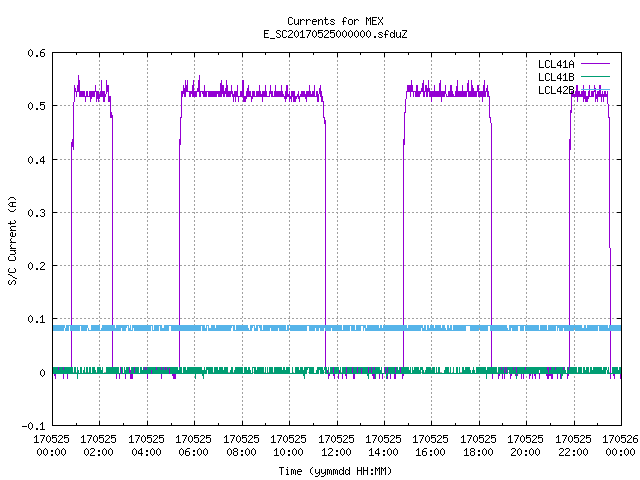Click the 0.6 y-axis tick value

pyautogui.click(x=36, y=53)
